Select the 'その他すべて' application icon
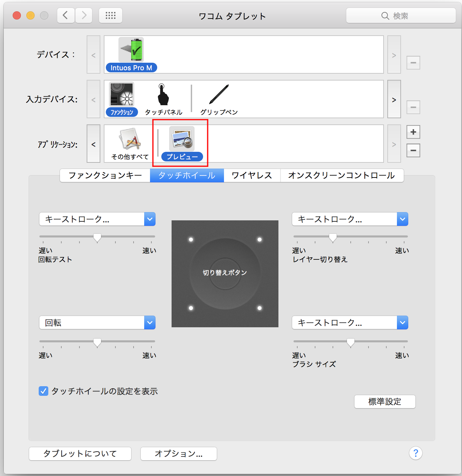The image size is (462, 476). click(130, 139)
